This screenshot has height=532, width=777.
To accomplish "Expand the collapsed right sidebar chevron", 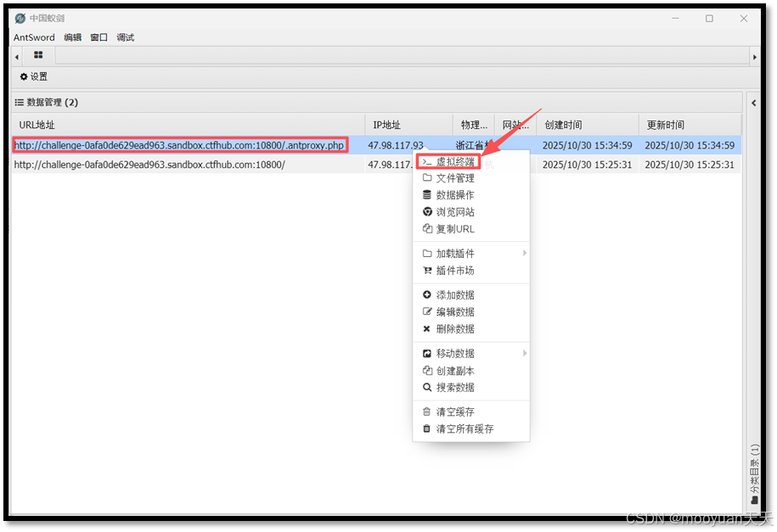I will [x=754, y=103].
